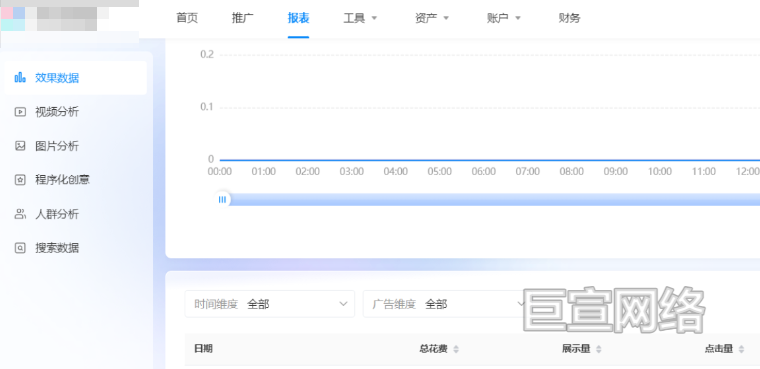Sort by 展示量 using sort arrows

tap(599, 349)
